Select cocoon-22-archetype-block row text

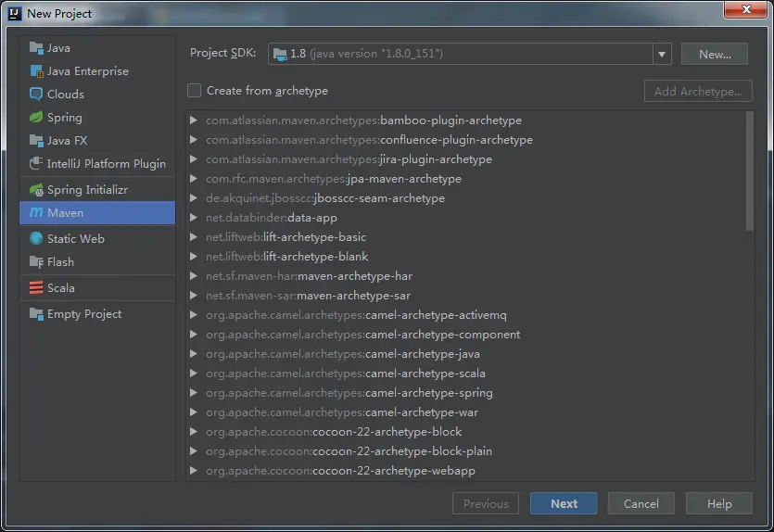(334, 432)
